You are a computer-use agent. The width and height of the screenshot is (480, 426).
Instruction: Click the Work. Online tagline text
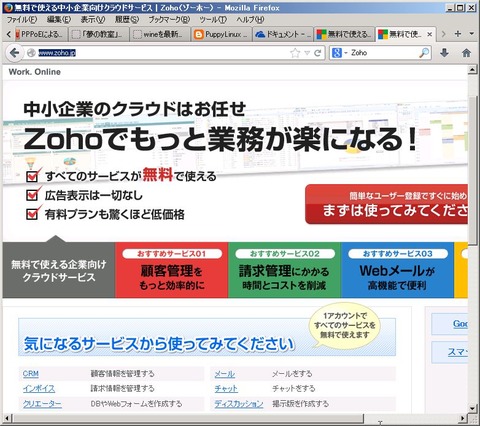(35, 72)
